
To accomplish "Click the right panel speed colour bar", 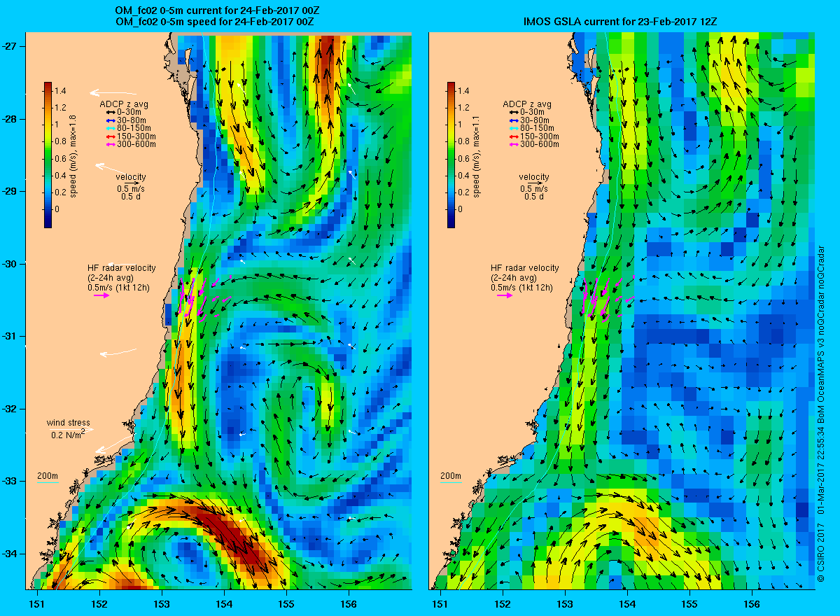I will pyautogui.click(x=451, y=155).
